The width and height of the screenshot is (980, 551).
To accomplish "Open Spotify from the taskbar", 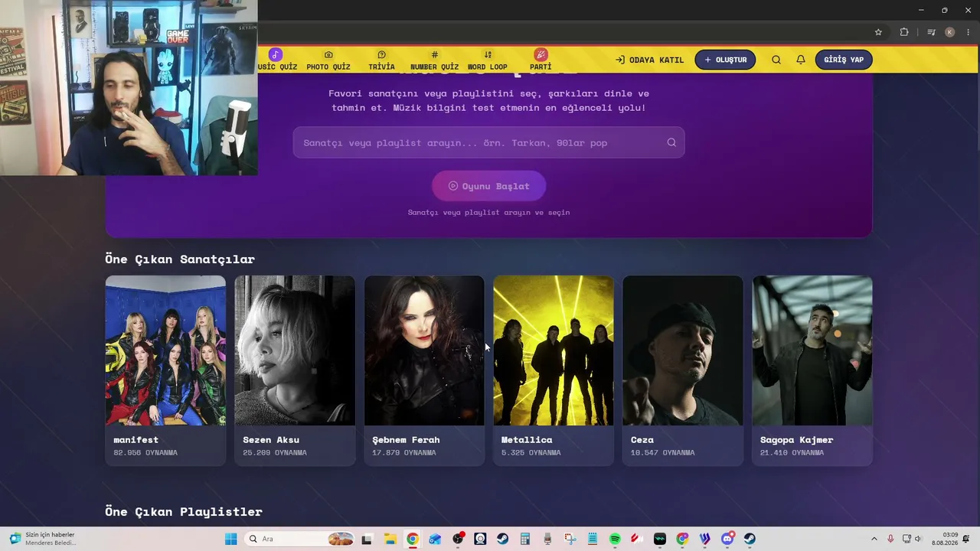I will point(615,539).
